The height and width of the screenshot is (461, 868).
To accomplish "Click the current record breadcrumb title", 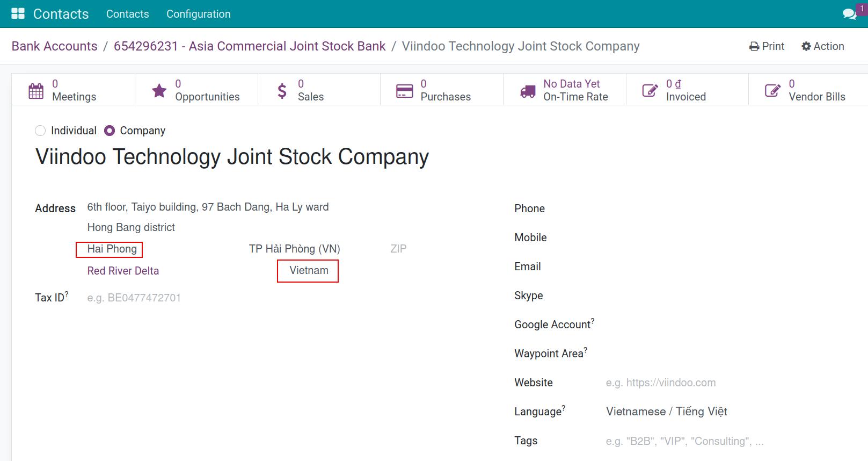I will 521,46.
